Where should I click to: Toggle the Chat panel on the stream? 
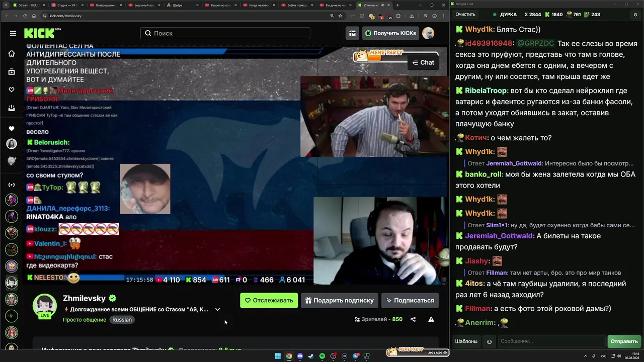(423, 62)
